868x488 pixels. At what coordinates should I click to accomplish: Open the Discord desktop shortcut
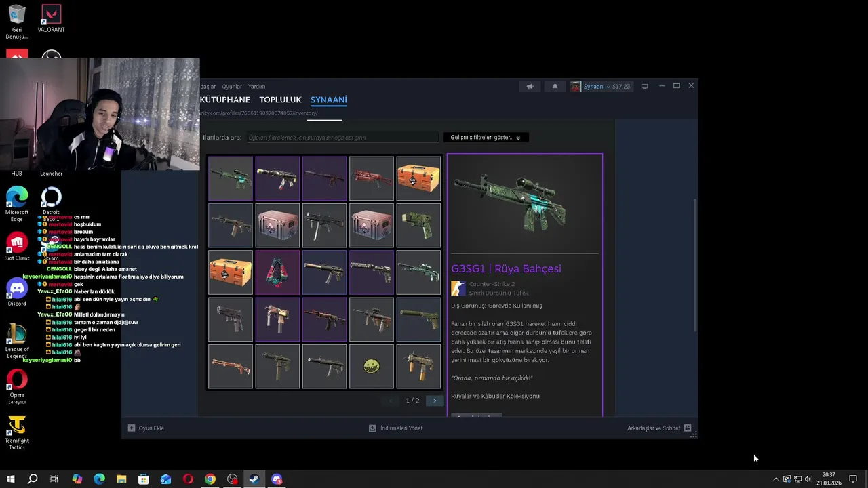[17, 292]
